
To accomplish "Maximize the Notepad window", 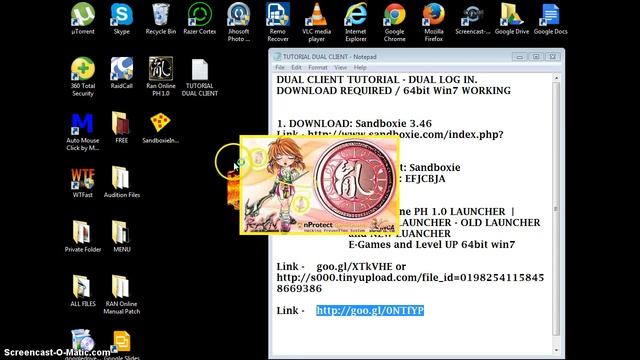I will (536, 57).
